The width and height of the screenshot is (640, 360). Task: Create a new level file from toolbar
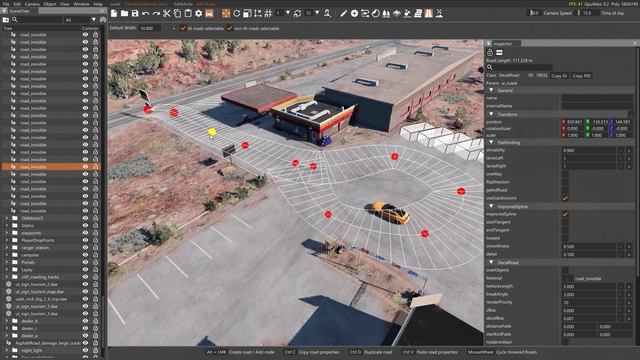114,13
